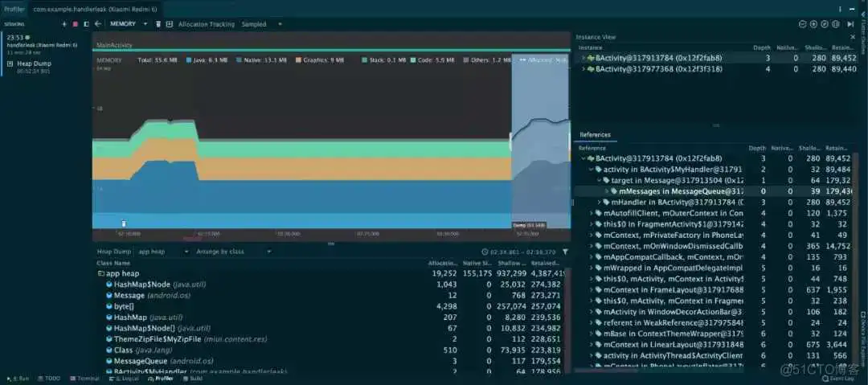Viewport: 868px width, 385px height.
Task: Expand BActivity@317977368 in Instance View
Action: click(x=583, y=68)
